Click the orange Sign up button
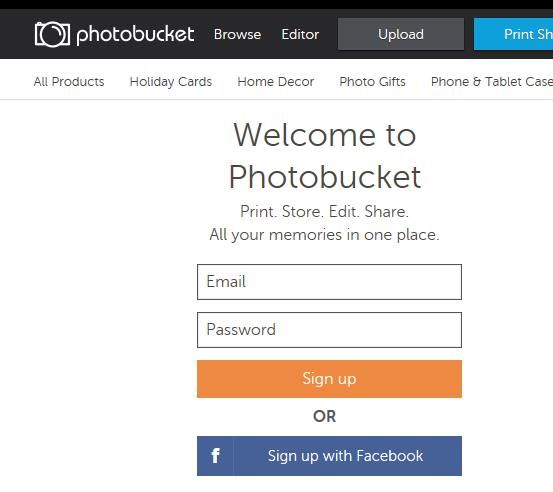Viewport: 553px width, 492px height. coord(329,379)
